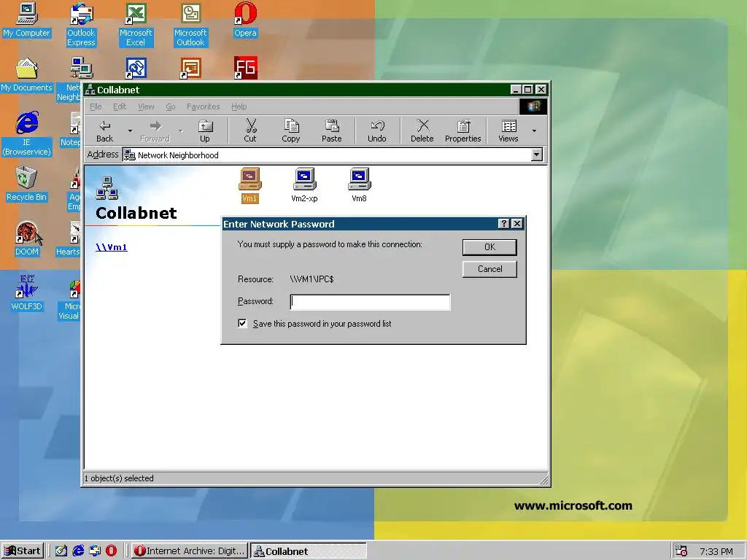Viewport: 747px width, 560px height.
Task: Click the Opera quick launch icon
Action: (x=111, y=551)
